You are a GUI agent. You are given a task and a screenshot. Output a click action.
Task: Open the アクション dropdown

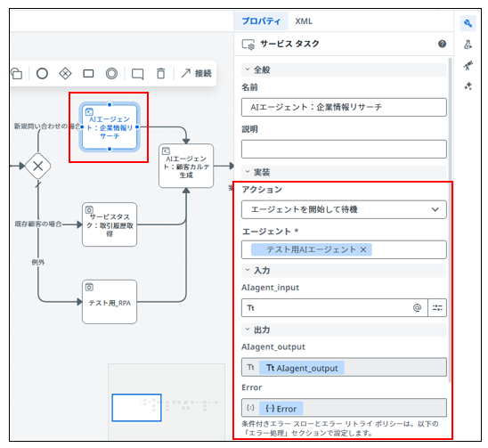344,209
